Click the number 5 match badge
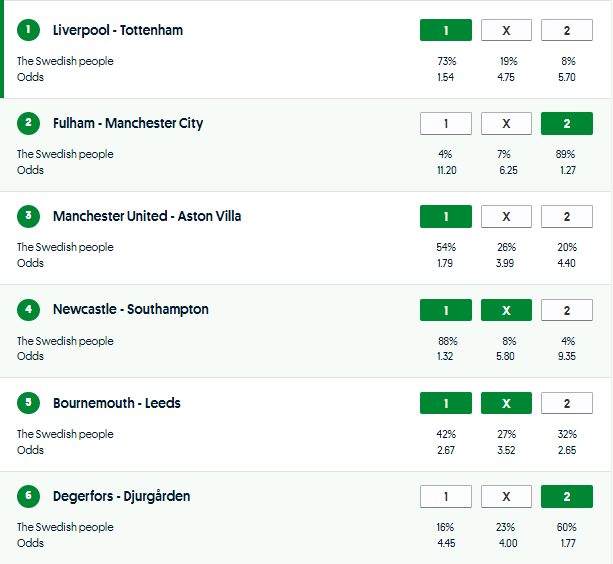 29,403
